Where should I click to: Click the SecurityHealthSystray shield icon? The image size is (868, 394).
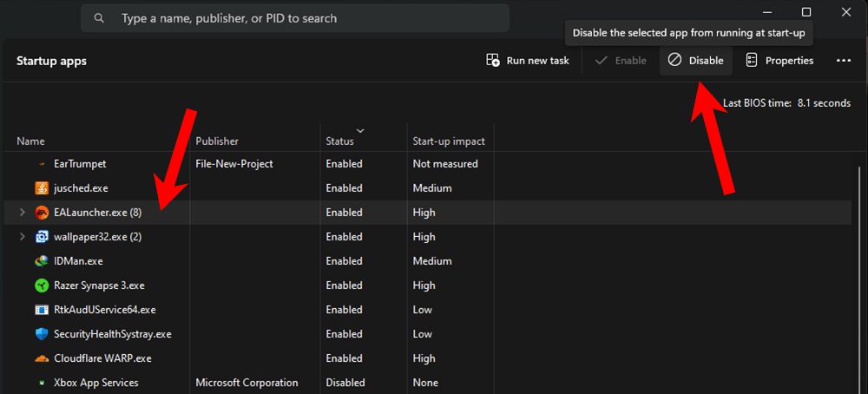(42, 334)
